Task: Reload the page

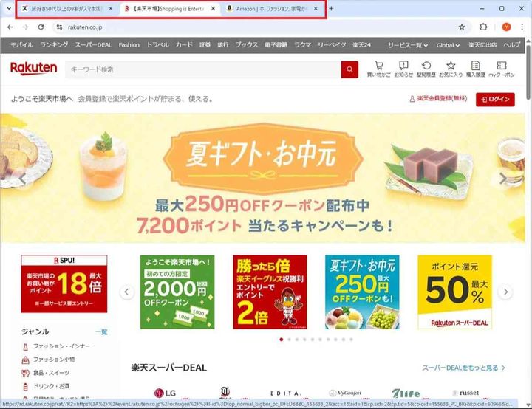Action: [41, 27]
